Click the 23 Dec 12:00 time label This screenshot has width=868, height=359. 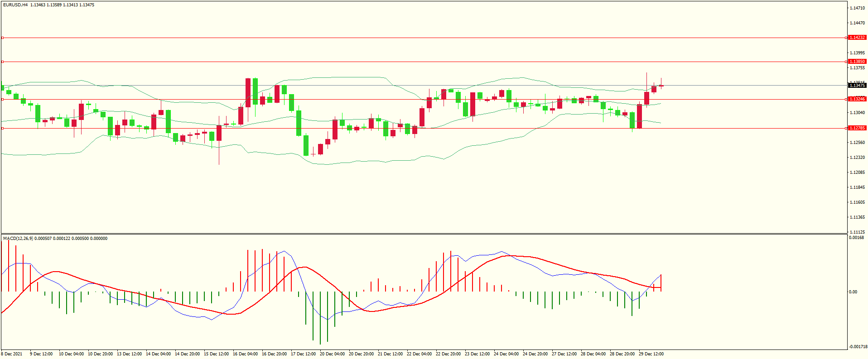[477, 354]
